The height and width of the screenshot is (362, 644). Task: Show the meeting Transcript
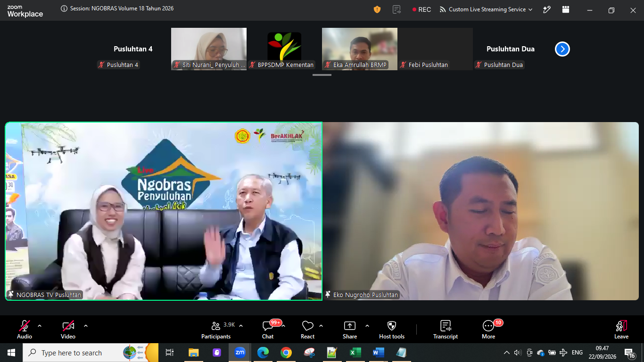point(446,329)
